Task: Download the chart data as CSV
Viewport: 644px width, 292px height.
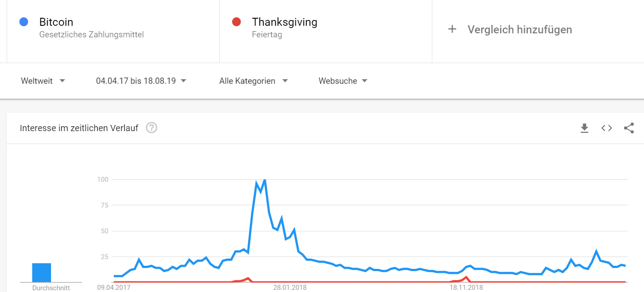Action: (585, 128)
